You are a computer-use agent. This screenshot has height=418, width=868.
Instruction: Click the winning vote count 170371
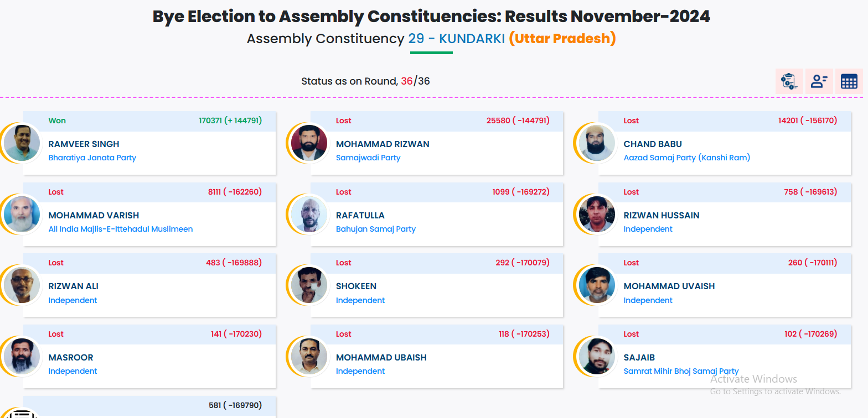[x=210, y=121]
